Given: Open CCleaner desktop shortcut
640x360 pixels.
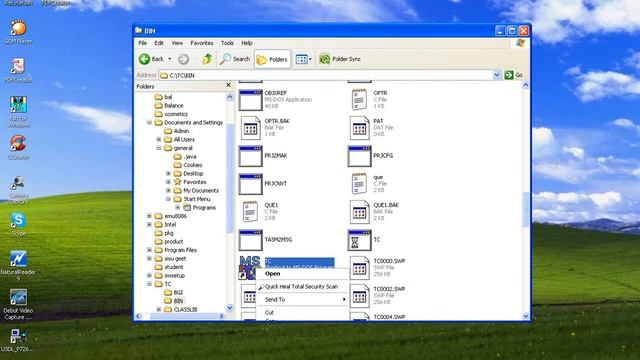Looking at the screenshot, I should tap(18, 148).
